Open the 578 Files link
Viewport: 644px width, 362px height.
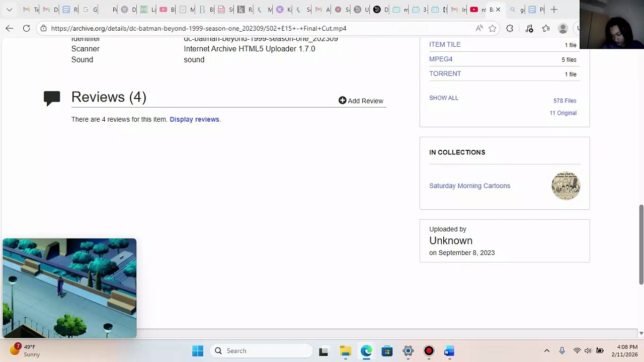565,101
